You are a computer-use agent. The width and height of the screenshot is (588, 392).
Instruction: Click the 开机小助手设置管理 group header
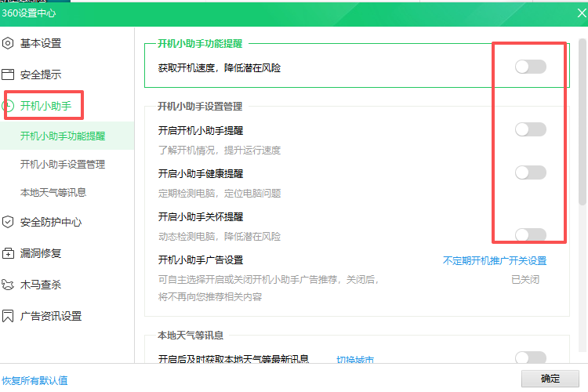point(200,107)
